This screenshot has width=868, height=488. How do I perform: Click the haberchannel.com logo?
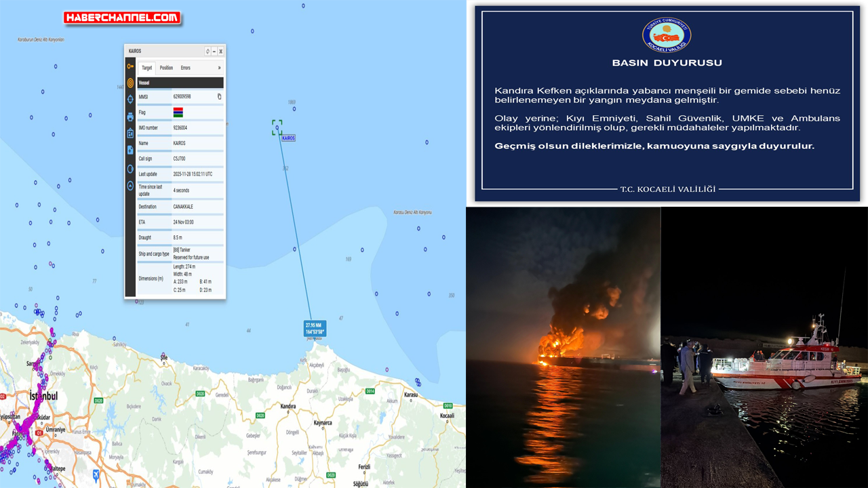click(122, 18)
